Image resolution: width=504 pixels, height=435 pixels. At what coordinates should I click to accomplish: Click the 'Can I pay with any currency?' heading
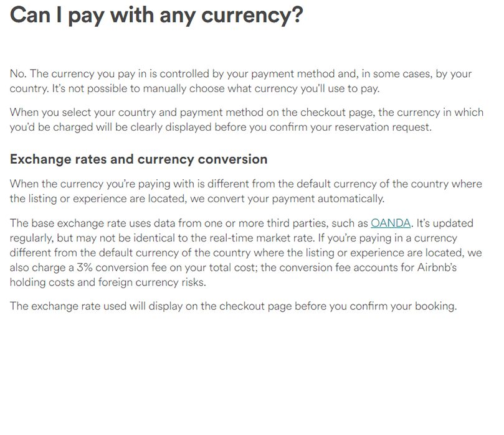tap(156, 15)
